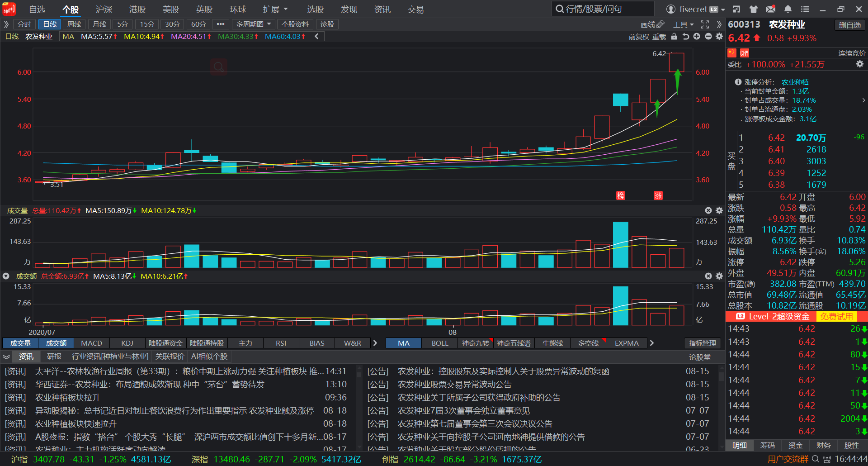Open 指标管理 button
868x466 pixels.
(x=702, y=343)
